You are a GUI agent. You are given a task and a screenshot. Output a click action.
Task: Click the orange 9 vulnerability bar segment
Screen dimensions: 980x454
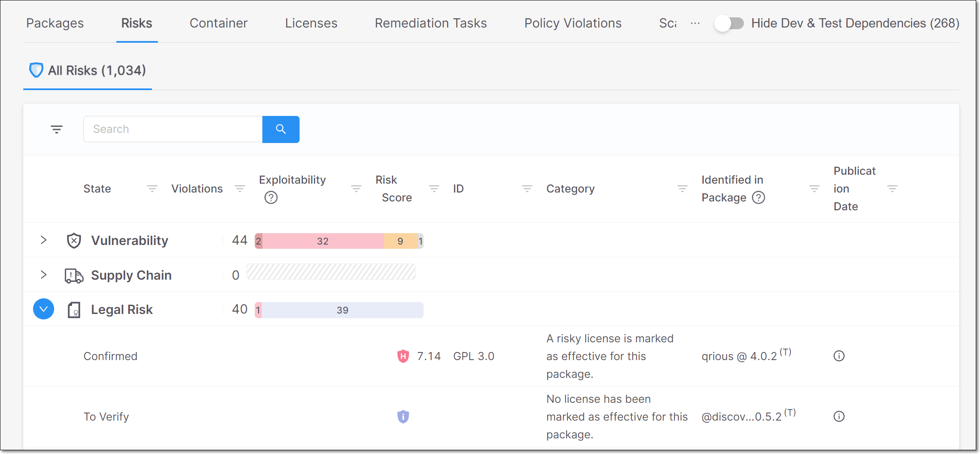400,241
